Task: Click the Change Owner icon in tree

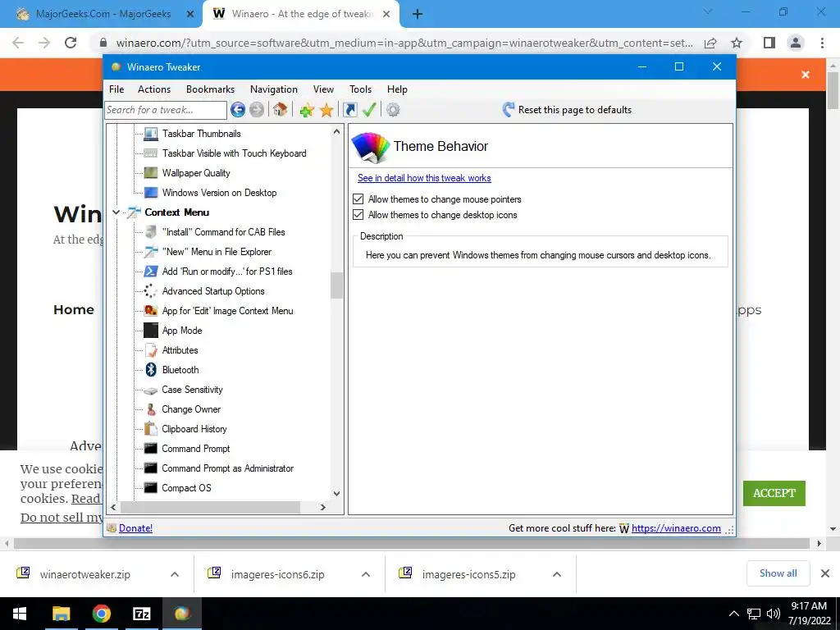Action: coord(151,409)
